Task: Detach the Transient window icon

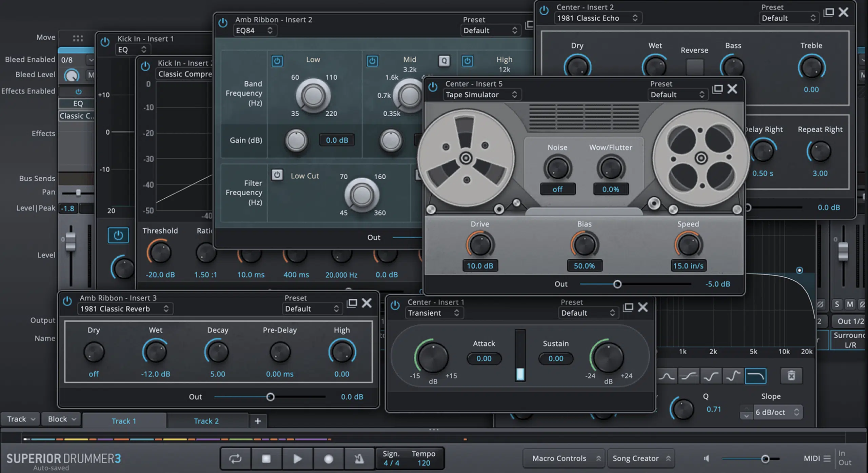Action: [628, 307]
